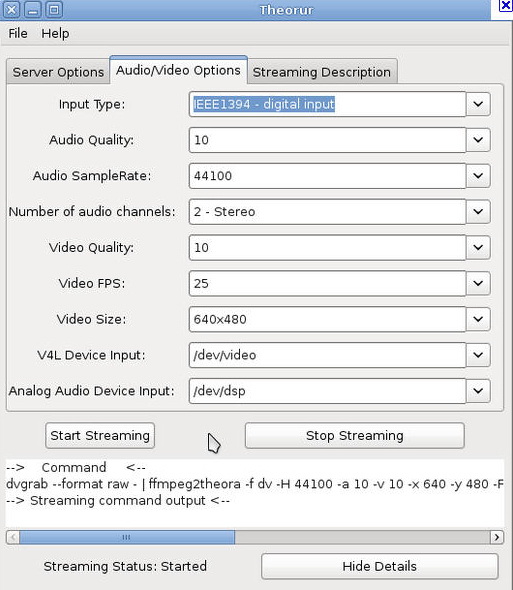Viewport: 513px width, 590px height.
Task: Click the V4L field showing /dev/video
Action: pyautogui.click(x=327, y=355)
